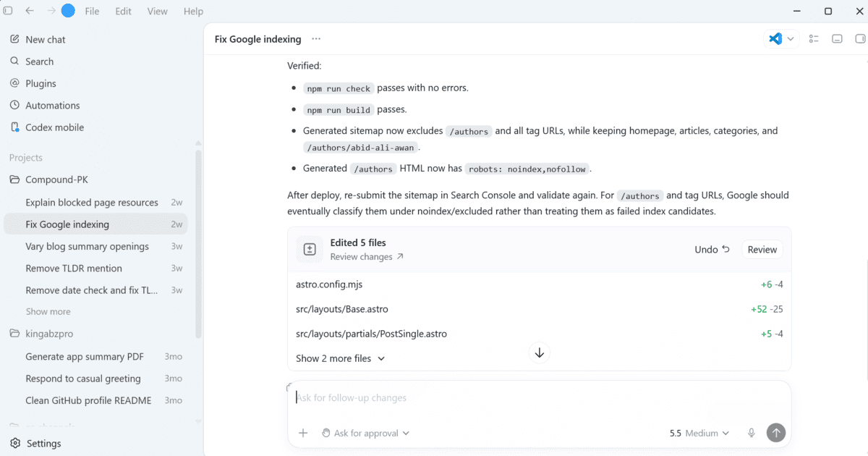Click the /authors/abid-ali-awan code snippet
The image size is (868, 456).
(361, 147)
